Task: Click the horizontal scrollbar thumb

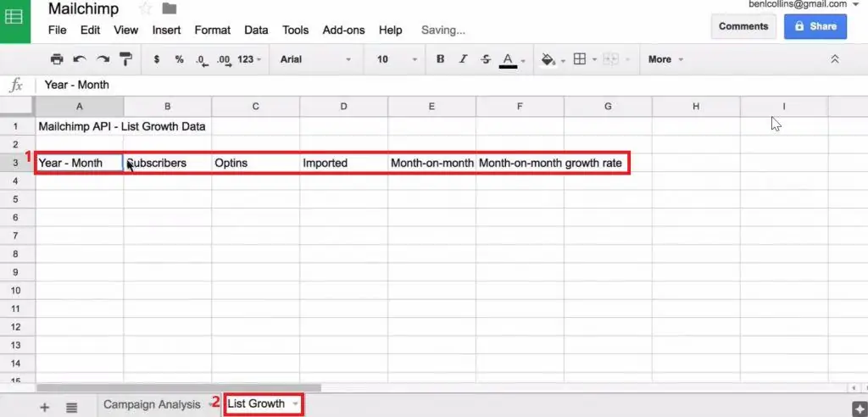Action: 178,387
